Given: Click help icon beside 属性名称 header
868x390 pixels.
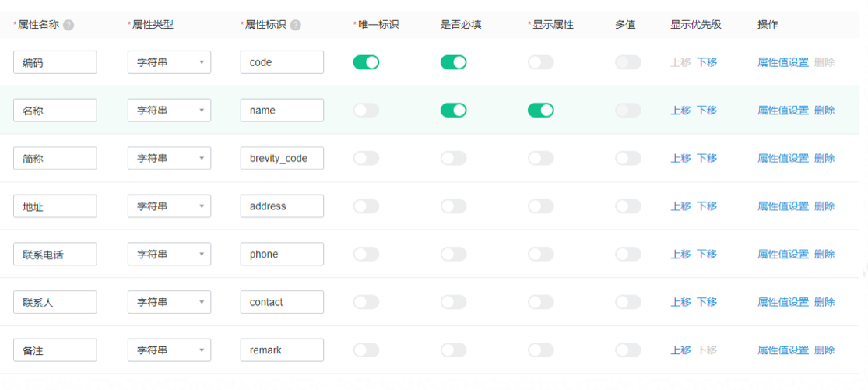Looking at the screenshot, I should [x=69, y=25].
